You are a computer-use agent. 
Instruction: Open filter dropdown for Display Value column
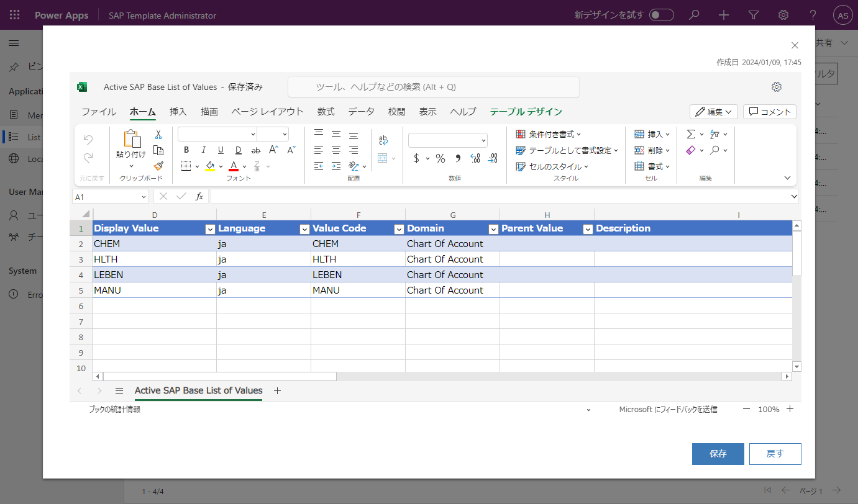(210, 229)
